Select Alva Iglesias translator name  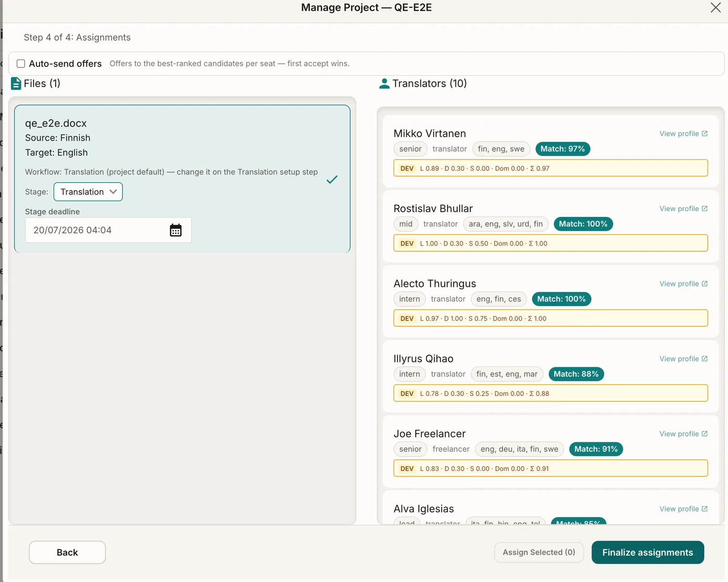[x=424, y=509]
